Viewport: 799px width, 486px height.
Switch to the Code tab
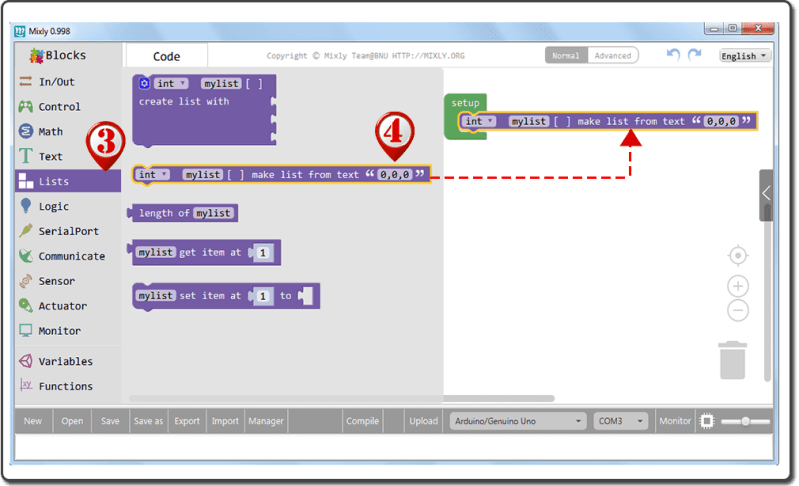[166, 56]
